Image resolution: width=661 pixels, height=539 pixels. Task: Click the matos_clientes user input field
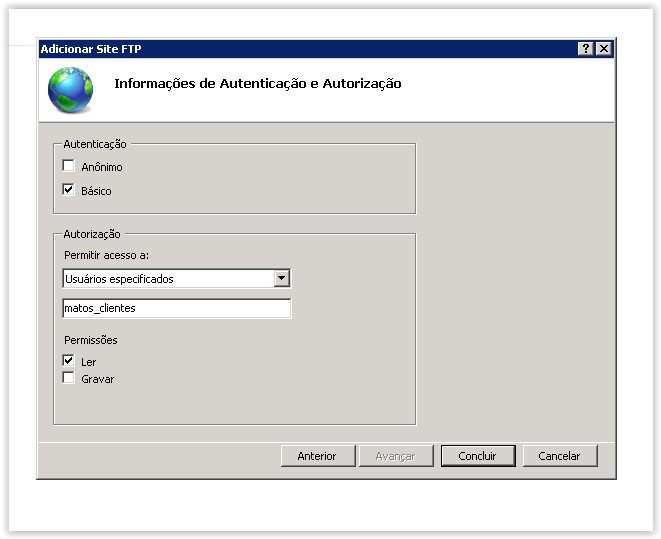177,308
